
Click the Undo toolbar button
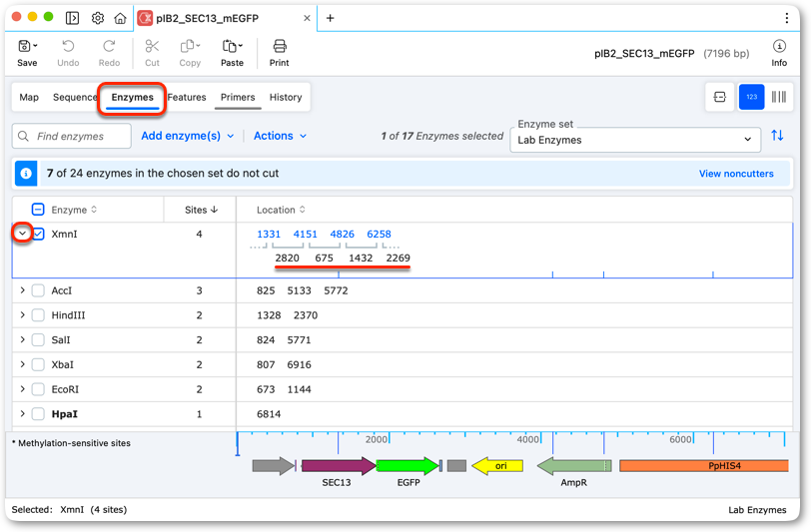[68, 53]
